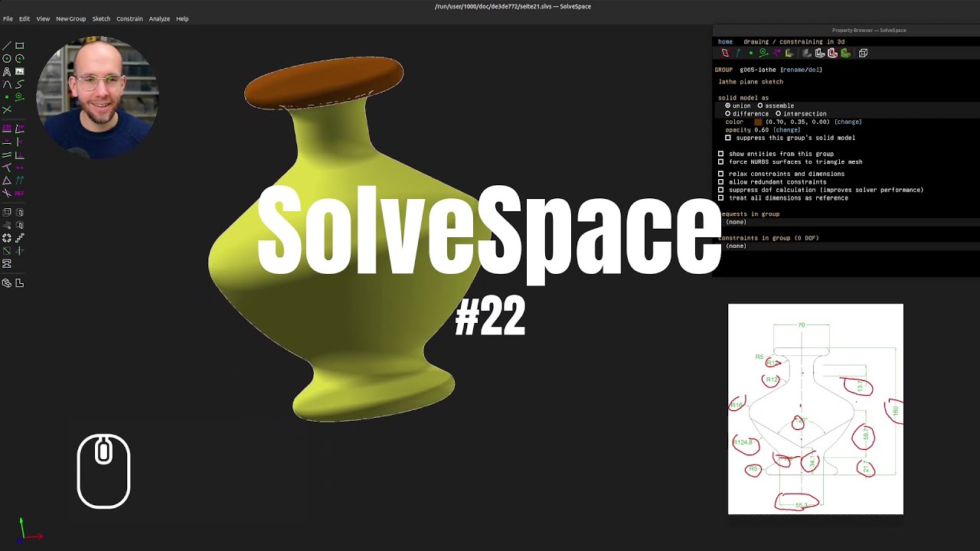The width and height of the screenshot is (980, 551).
Task: Open the Constrain menu
Action: 129,18
